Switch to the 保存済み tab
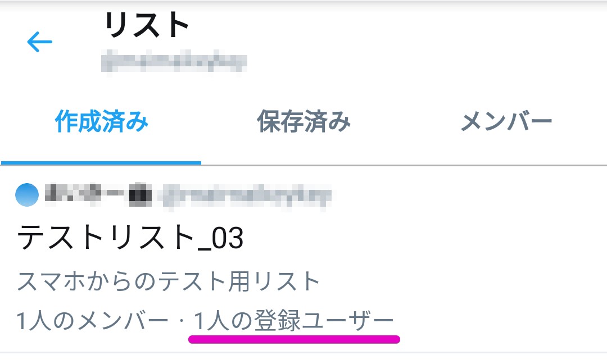 click(x=303, y=121)
